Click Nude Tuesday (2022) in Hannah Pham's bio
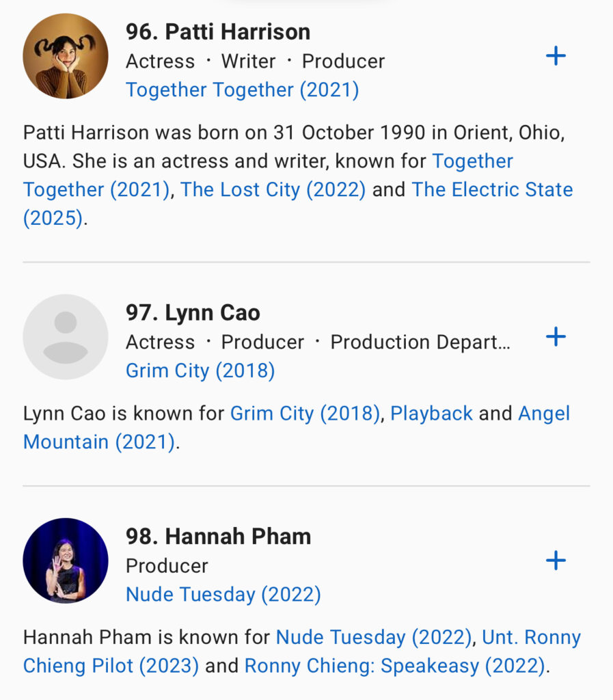This screenshot has width=613, height=700. click(374, 638)
